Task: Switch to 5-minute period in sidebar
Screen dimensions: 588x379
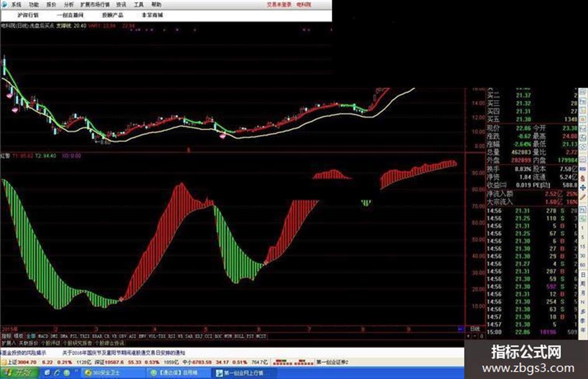Action: click(x=583, y=237)
